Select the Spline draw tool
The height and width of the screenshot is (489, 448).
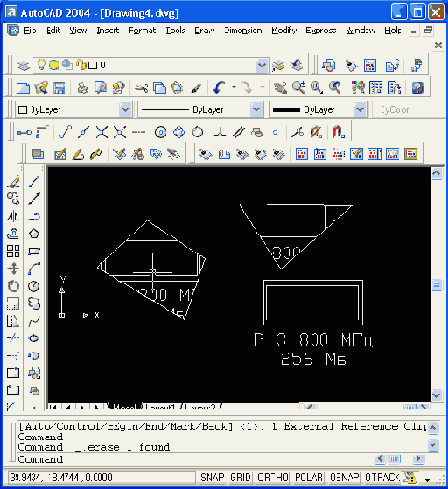coord(34,321)
